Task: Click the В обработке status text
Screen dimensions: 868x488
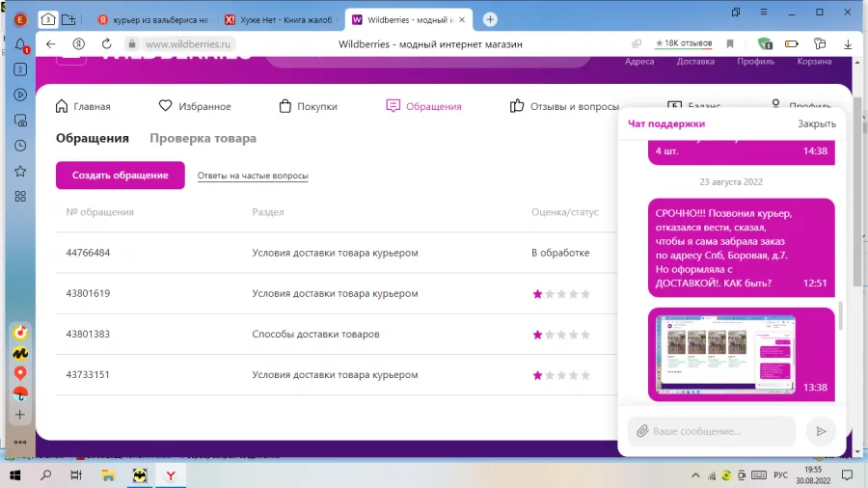Action: [560, 253]
